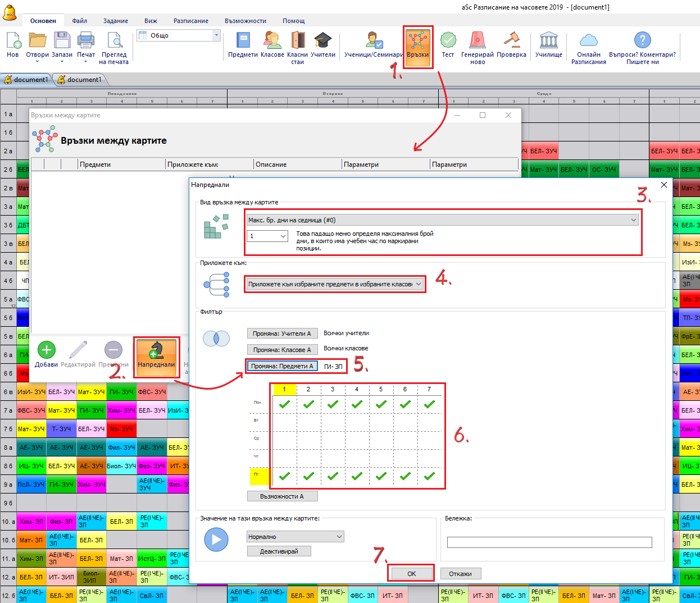Click green Добави plus icon
The height and width of the screenshot is (603, 700).
coord(47,350)
